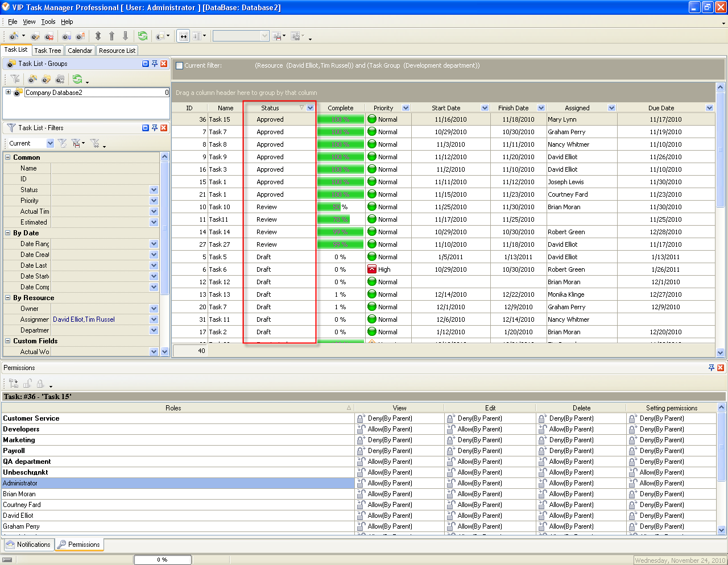
Task: Pin the Task List - Groups panel
Action: (x=155, y=64)
